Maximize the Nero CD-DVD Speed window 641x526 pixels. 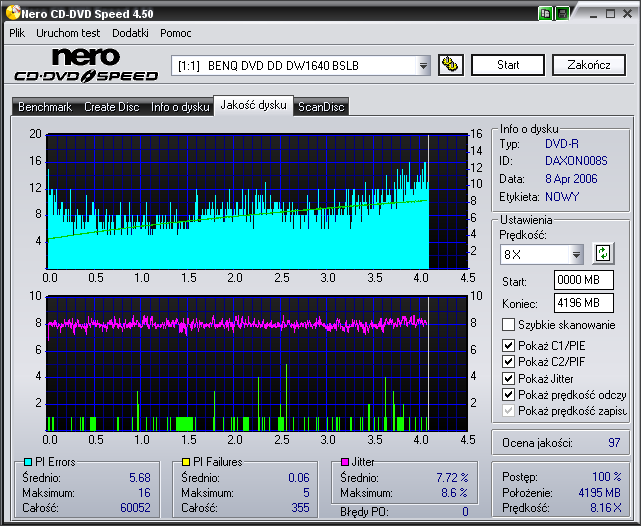pos(610,14)
